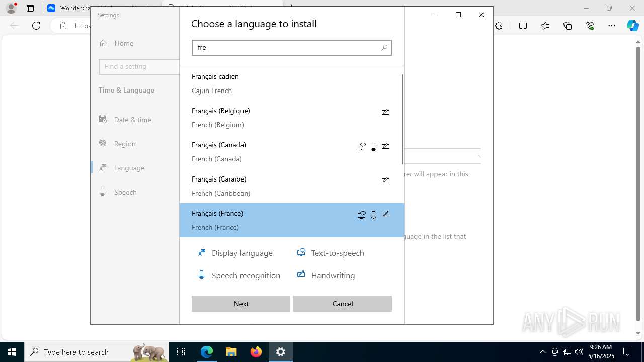Viewport: 644px width, 362px height.
Task: Click Handwriting legend icon
Action: tap(301, 275)
